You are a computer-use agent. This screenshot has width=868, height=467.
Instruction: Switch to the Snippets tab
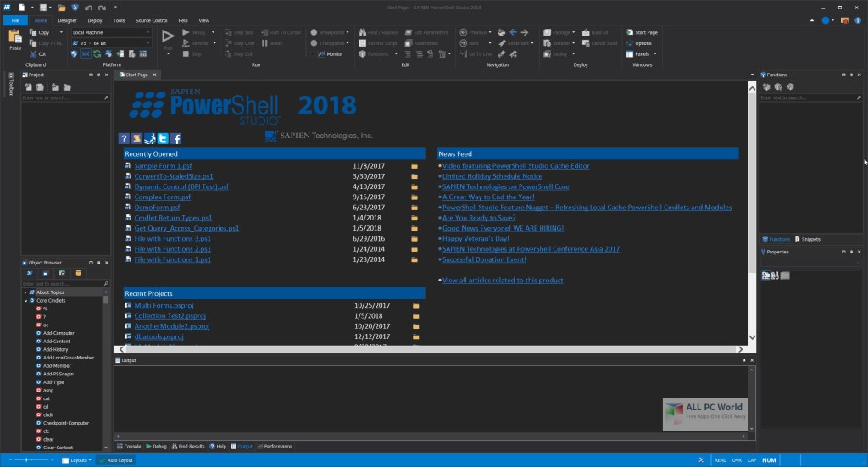coord(808,240)
